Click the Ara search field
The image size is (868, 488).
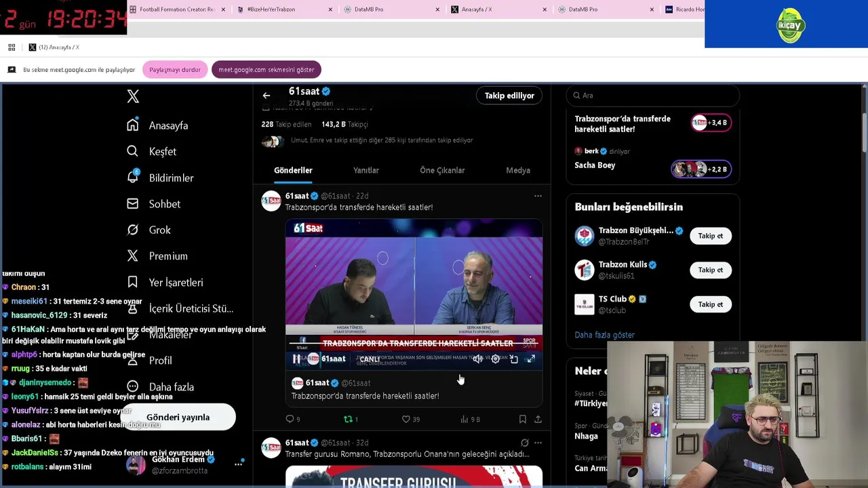[x=652, y=96]
